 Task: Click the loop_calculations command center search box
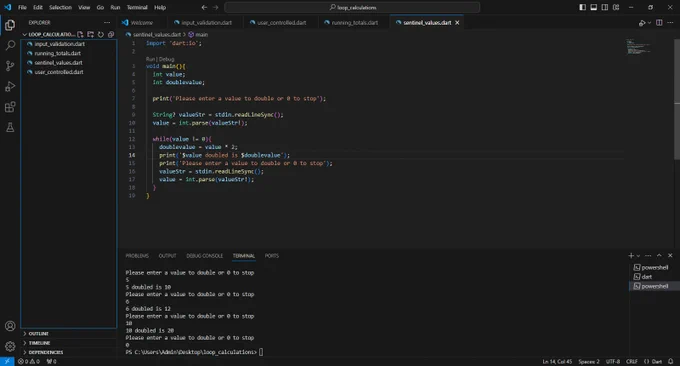click(x=352, y=7)
